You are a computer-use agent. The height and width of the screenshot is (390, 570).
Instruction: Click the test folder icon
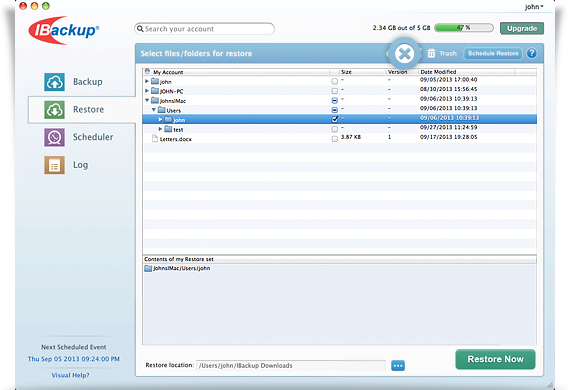tap(168, 129)
